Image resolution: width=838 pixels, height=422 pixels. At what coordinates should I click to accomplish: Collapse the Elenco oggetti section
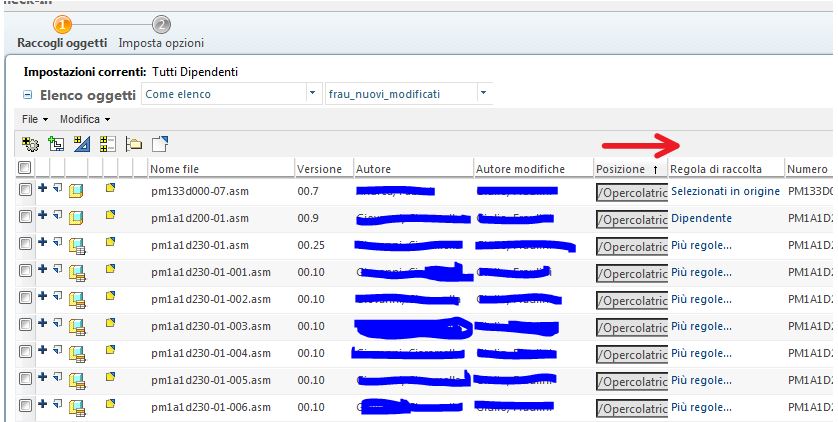click(x=27, y=95)
